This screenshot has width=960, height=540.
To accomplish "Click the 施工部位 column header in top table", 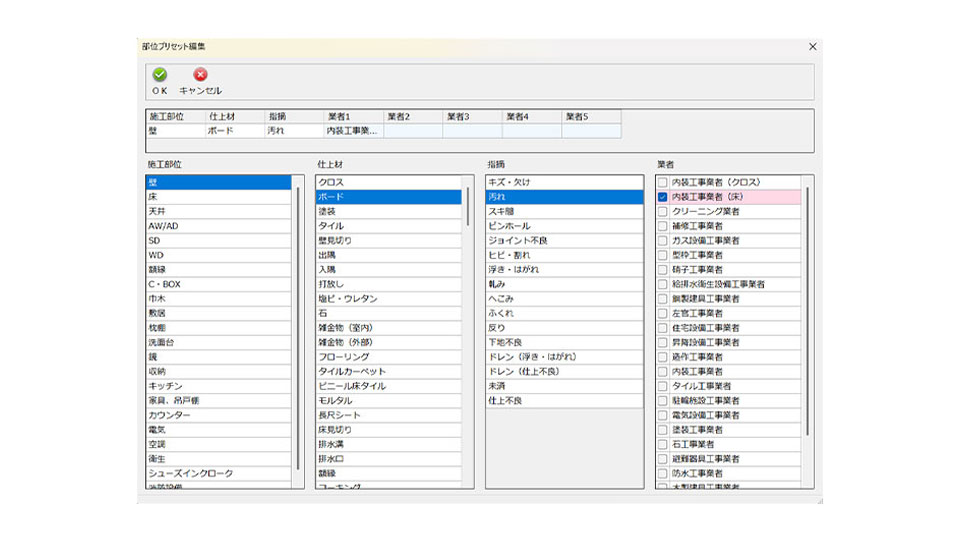I will [x=176, y=116].
